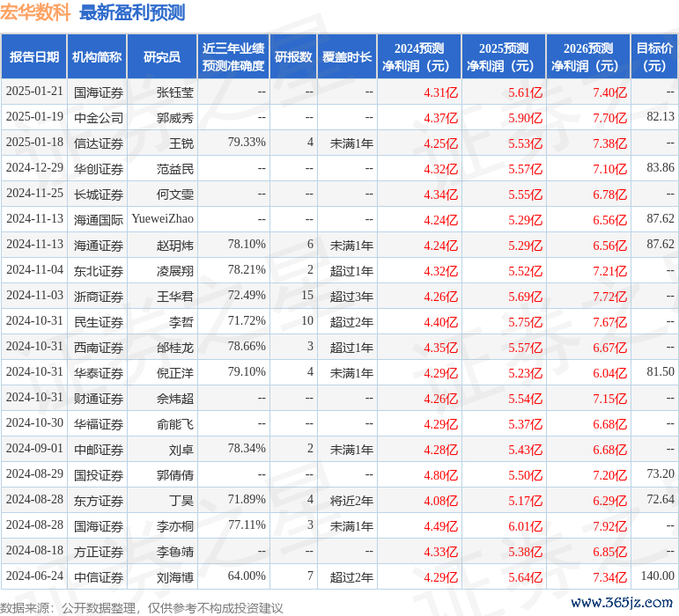Click researcher name YueweiZhao
This screenshot has height=616, width=679.
tap(163, 219)
